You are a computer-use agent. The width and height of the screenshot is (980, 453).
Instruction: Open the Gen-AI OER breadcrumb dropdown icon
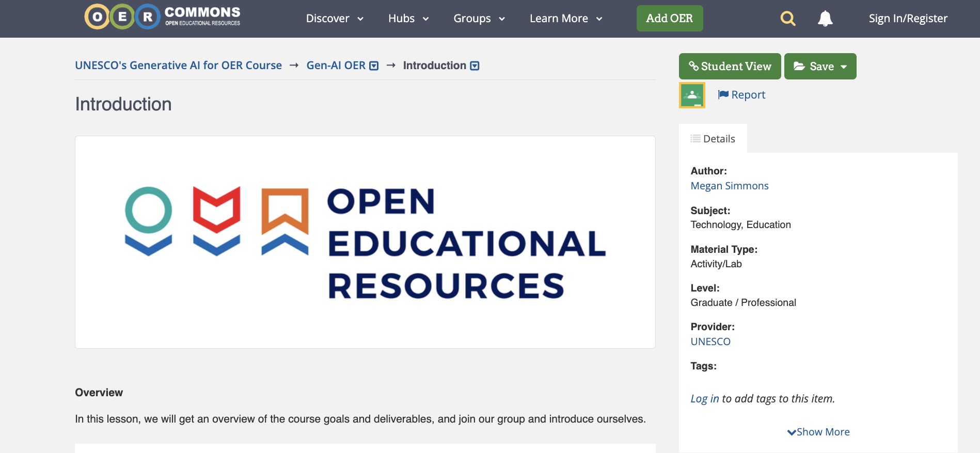tap(374, 66)
